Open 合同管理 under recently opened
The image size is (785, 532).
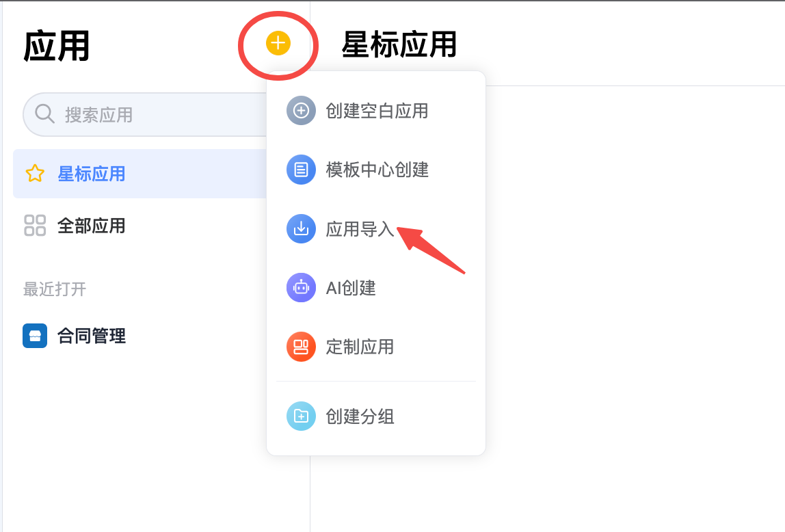coord(139,336)
